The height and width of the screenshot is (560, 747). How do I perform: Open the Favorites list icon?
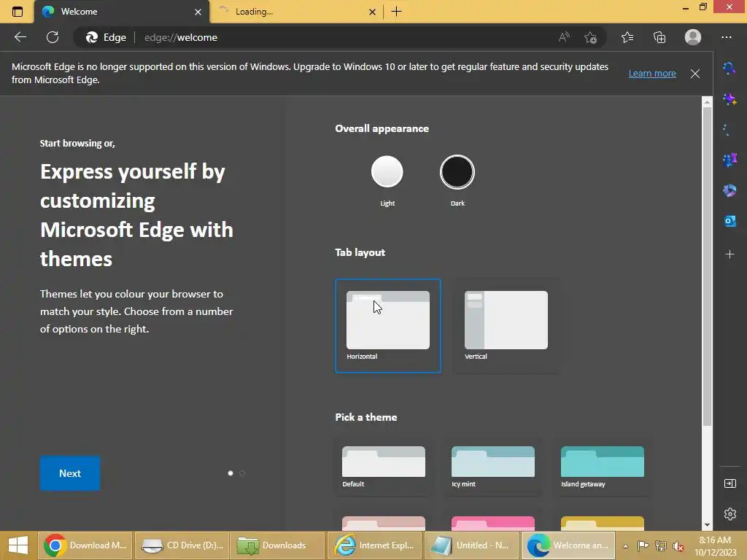point(627,37)
